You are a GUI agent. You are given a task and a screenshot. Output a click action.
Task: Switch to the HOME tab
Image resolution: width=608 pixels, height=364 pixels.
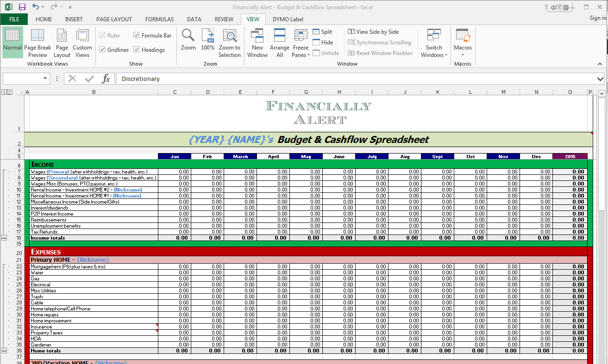coord(44,19)
